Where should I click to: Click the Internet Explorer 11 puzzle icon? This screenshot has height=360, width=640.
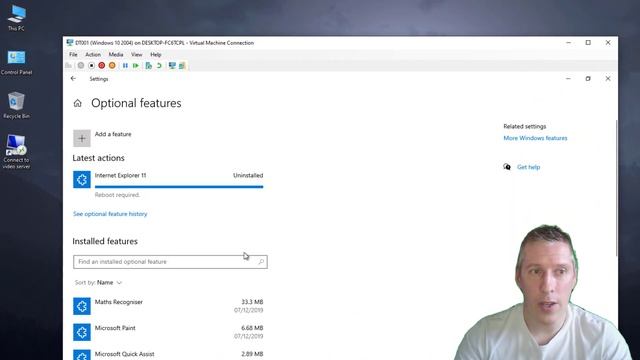click(82, 180)
